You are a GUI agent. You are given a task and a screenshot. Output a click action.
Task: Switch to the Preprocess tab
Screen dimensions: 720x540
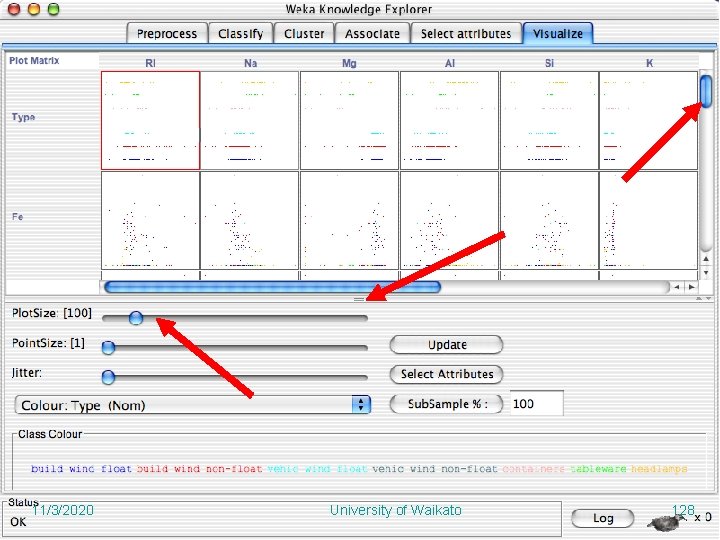tap(167, 34)
